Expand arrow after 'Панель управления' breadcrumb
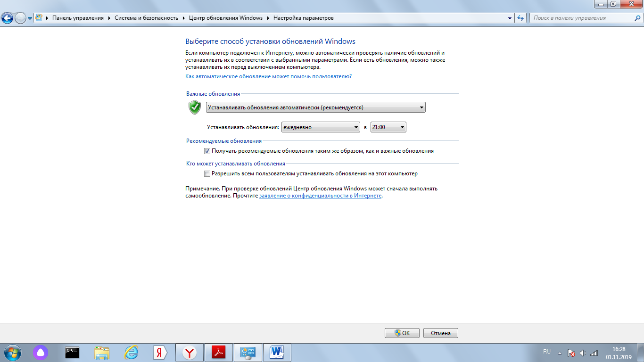This screenshot has width=644, height=362. pos(109,18)
